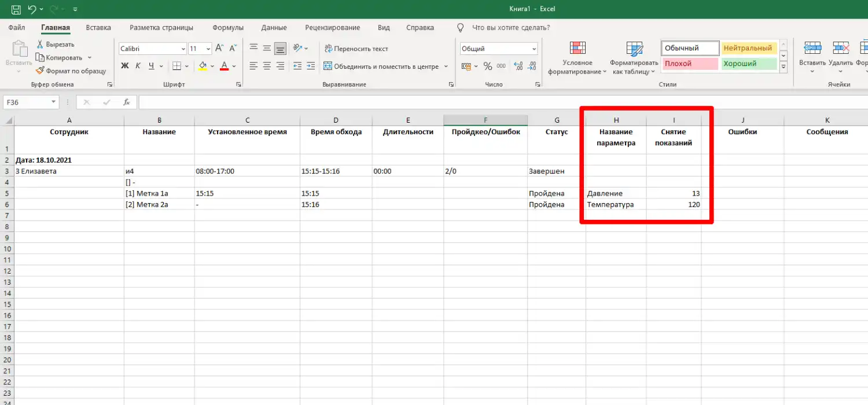Toggle bold (Ж) formatting
The image size is (868, 405).
pos(124,66)
